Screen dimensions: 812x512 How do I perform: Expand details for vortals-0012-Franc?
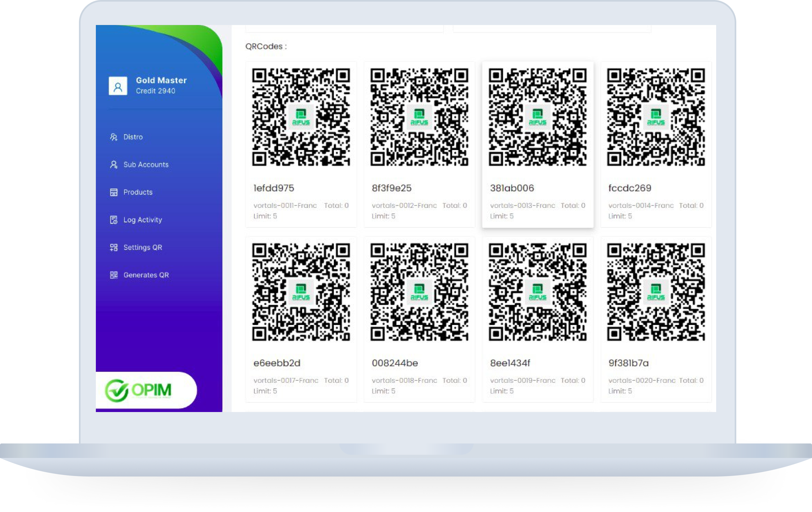pos(404,205)
